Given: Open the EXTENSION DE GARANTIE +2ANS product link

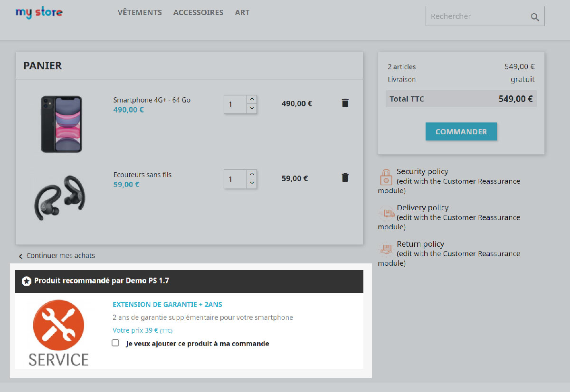Looking at the screenshot, I should tap(167, 304).
